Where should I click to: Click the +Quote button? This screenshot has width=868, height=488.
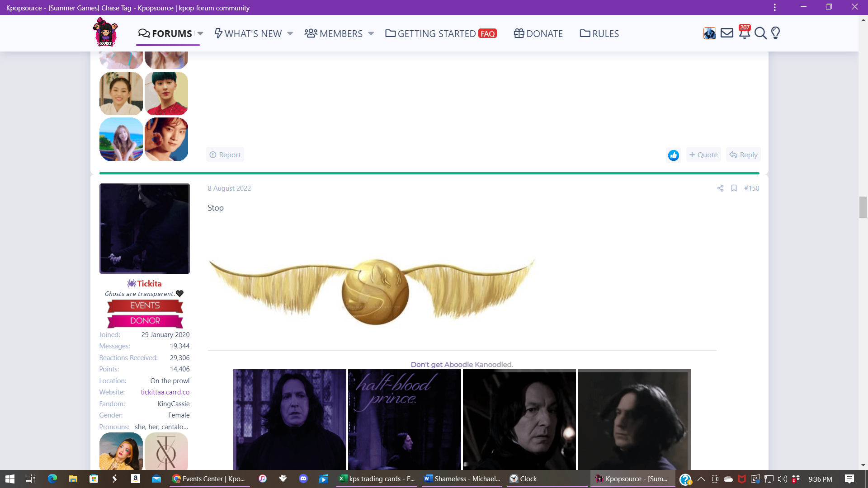(x=703, y=155)
